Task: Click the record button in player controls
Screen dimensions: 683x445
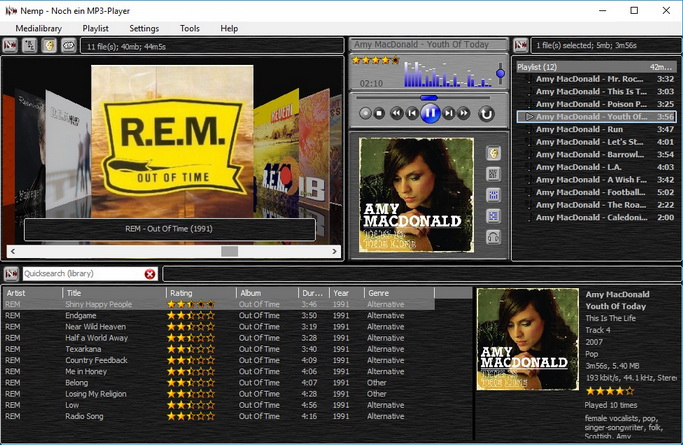Action: (364, 114)
